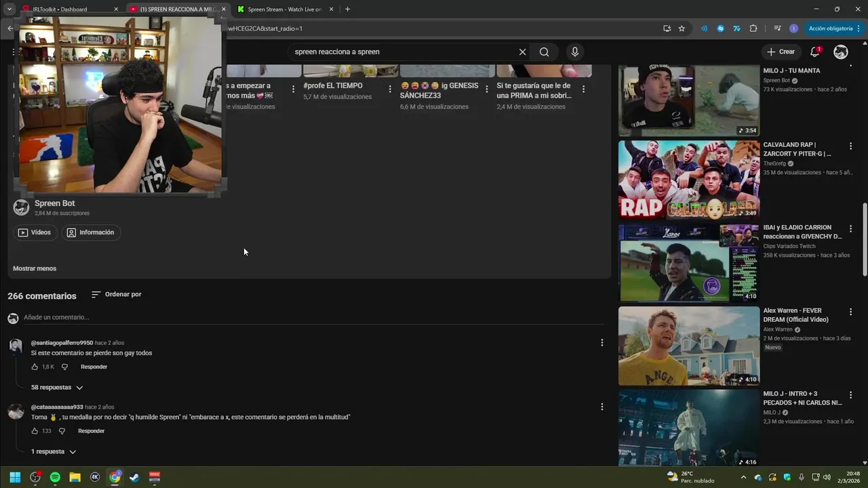The width and height of the screenshot is (868, 488).
Task: Open Steam from the taskbar
Action: click(134, 477)
